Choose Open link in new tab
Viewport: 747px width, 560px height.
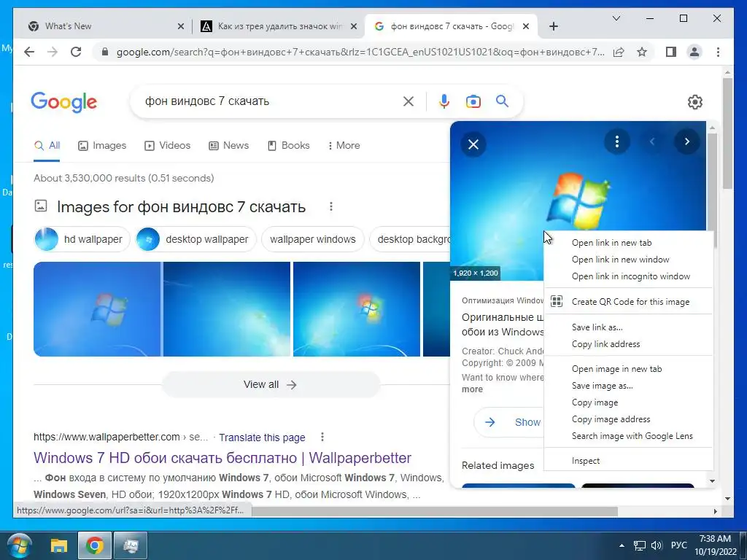(x=628, y=243)
